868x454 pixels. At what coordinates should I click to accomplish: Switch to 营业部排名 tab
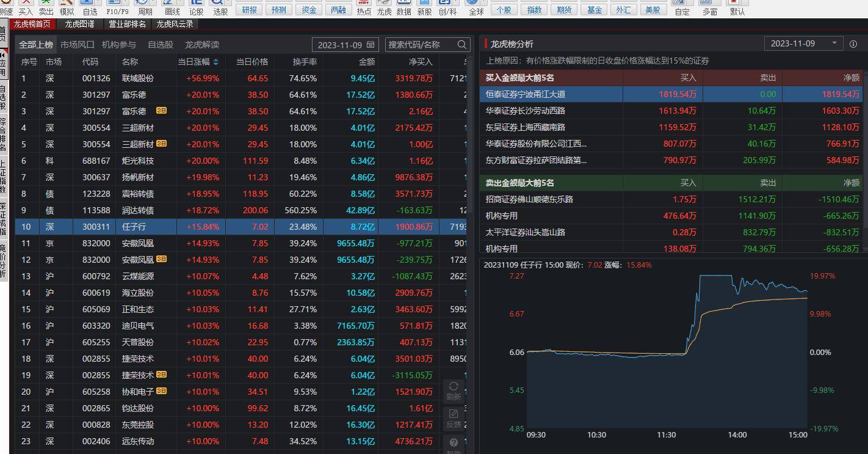coord(127,24)
